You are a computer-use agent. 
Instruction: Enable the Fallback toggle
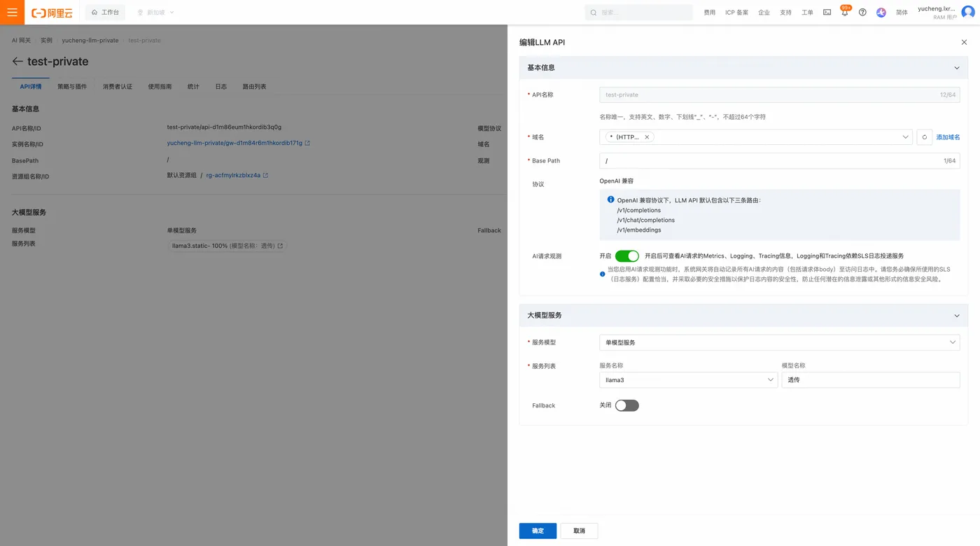point(626,405)
